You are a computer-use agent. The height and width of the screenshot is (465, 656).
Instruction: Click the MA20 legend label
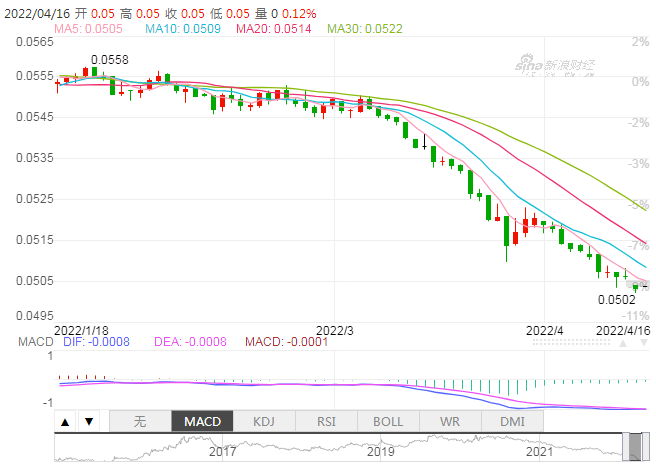273,29
